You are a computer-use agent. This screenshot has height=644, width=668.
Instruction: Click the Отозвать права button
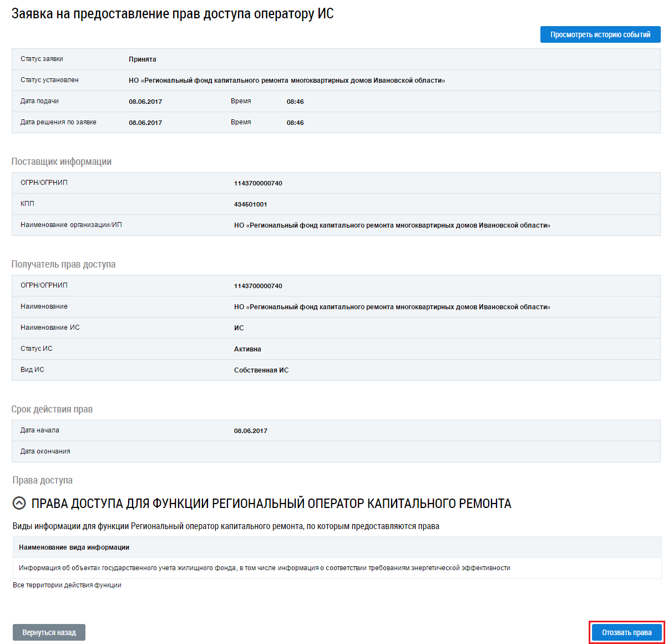pyautogui.click(x=626, y=632)
